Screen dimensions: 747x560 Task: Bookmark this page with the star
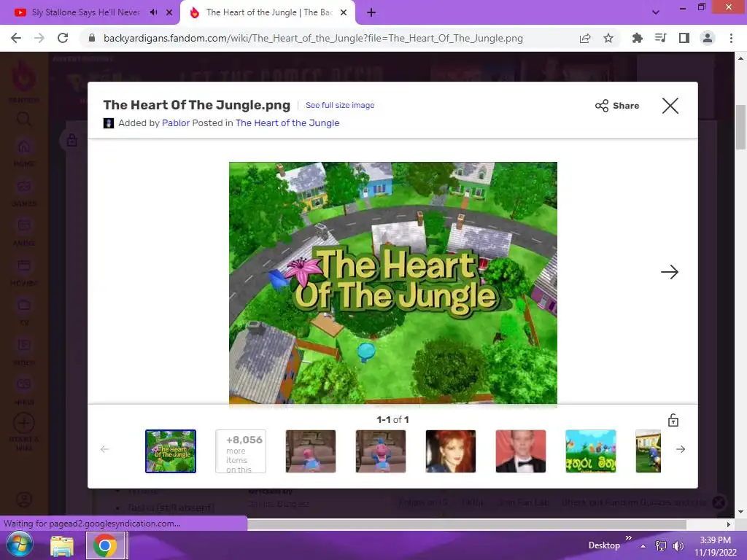tap(608, 38)
